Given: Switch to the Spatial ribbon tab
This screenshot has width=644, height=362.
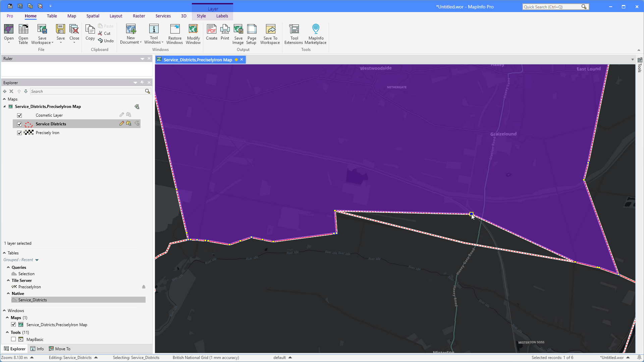Looking at the screenshot, I should (x=93, y=16).
